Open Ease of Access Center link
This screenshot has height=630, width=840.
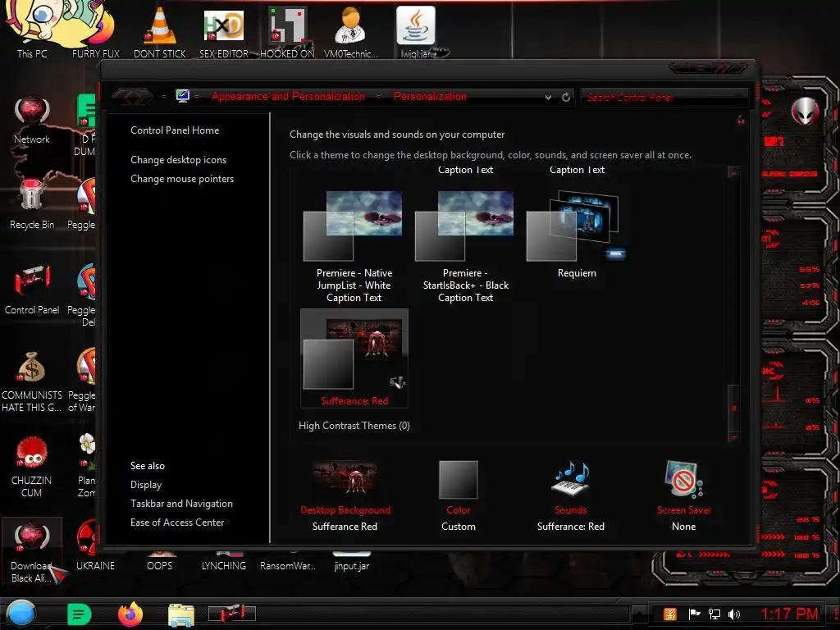click(x=177, y=523)
